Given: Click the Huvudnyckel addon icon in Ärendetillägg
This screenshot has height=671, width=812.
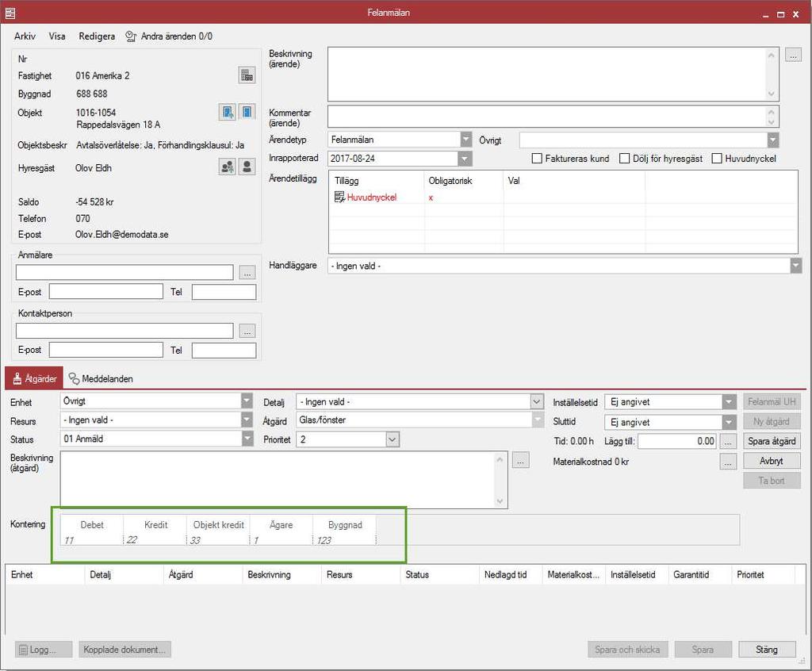Looking at the screenshot, I should pos(339,197).
